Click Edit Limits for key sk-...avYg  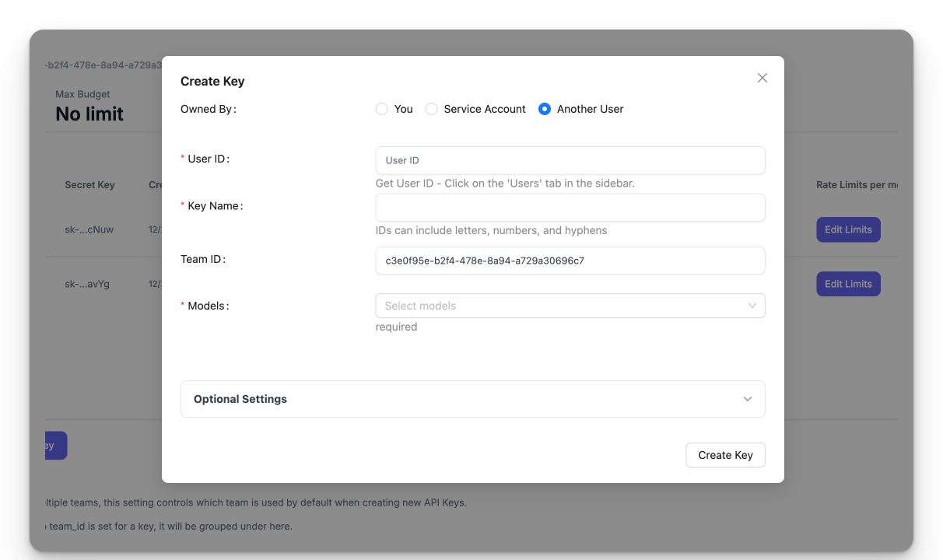click(848, 284)
